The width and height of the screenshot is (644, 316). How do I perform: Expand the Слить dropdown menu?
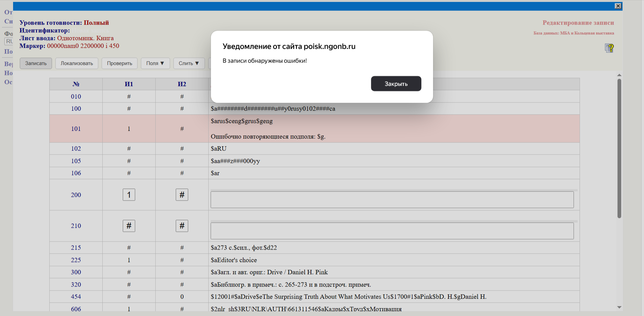(x=189, y=63)
